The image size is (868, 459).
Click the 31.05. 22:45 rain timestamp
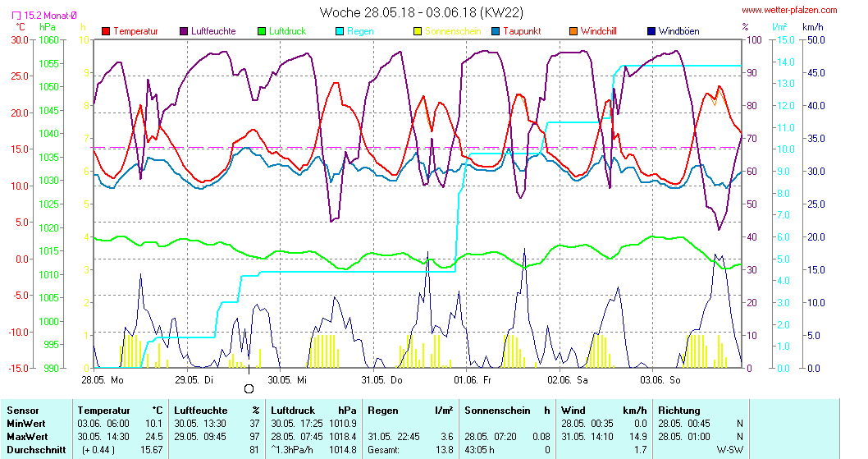(x=394, y=437)
